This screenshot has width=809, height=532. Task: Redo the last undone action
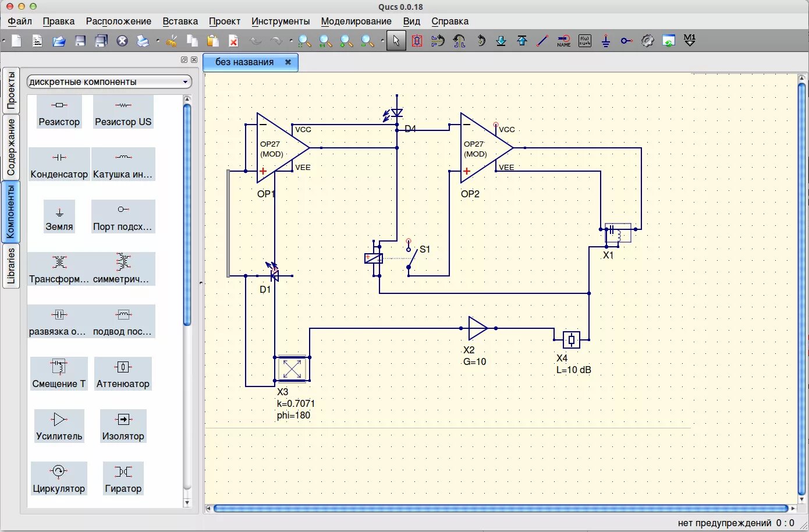[x=276, y=41]
